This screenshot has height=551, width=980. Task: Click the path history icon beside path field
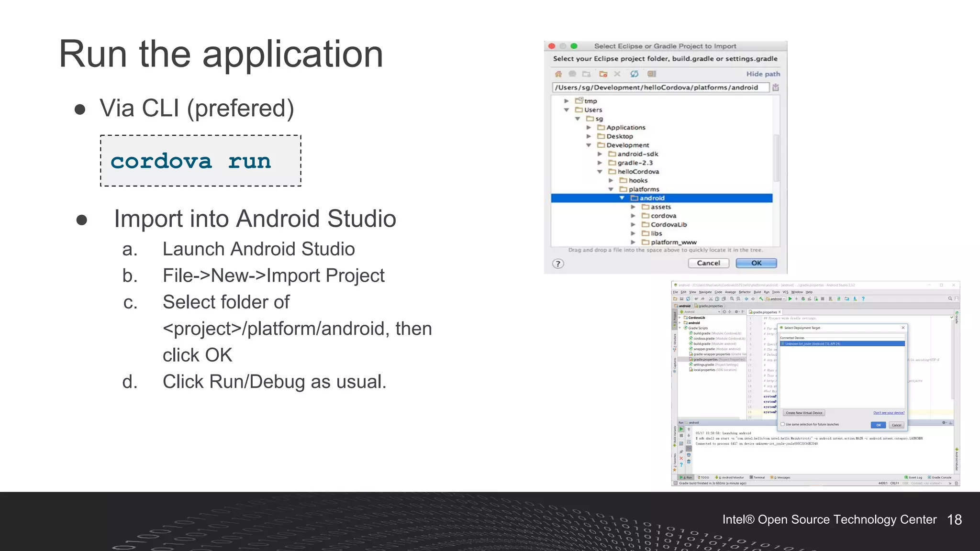click(776, 88)
